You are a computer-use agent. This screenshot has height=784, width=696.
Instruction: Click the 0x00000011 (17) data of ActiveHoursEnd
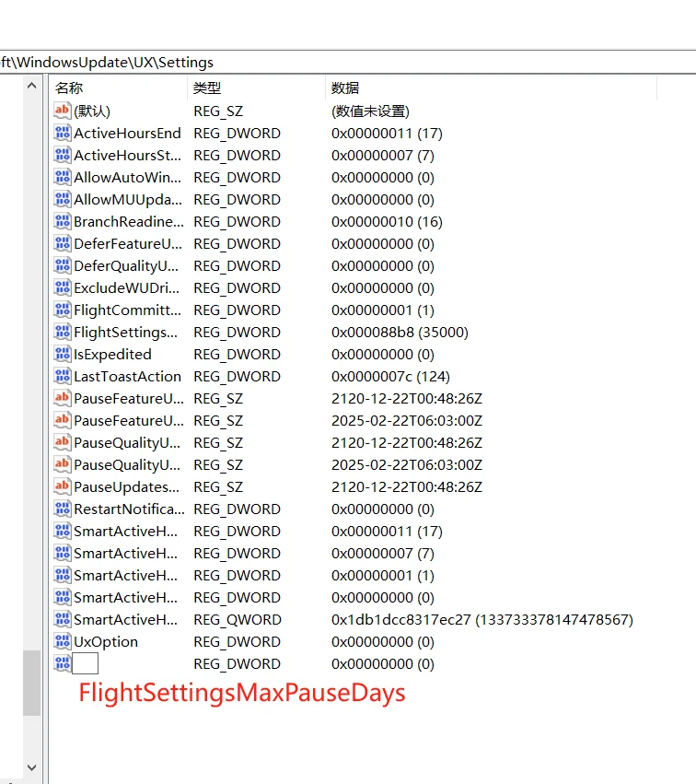(x=387, y=133)
